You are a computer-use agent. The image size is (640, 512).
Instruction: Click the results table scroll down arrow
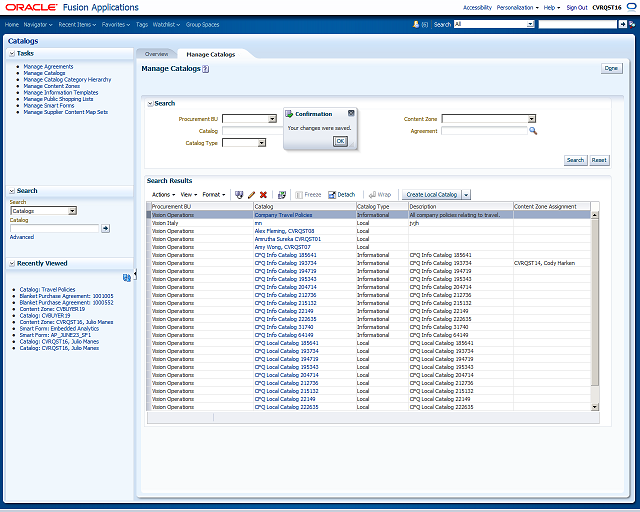(595, 407)
